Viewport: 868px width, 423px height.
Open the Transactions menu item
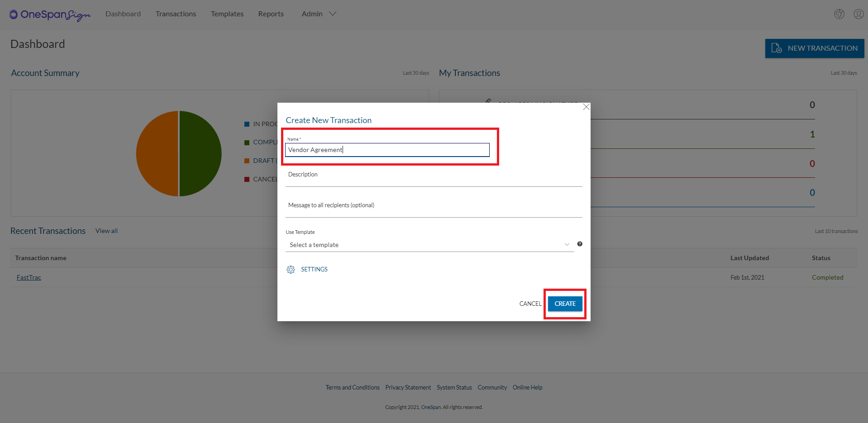[176, 14]
